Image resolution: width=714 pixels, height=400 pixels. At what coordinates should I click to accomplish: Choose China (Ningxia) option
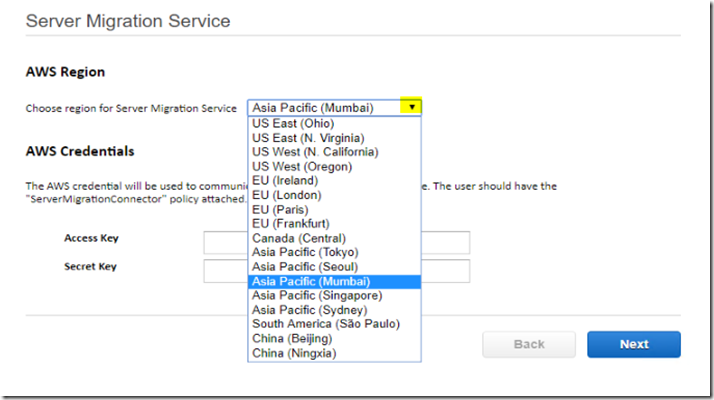click(x=334, y=353)
